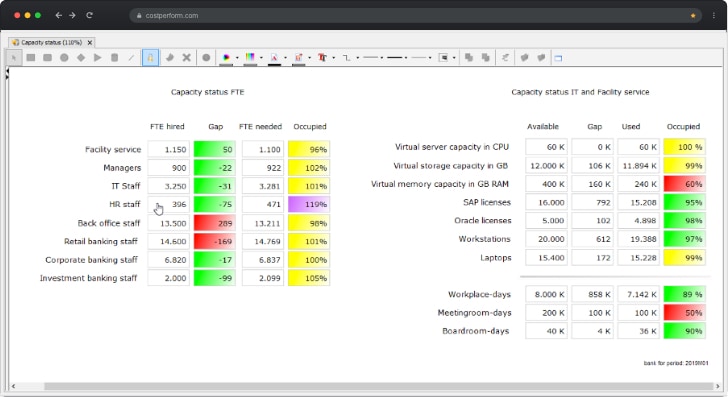Click Retail banking staff Gap value -169
Viewport: 728px width, 397px height.
[x=214, y=241]
